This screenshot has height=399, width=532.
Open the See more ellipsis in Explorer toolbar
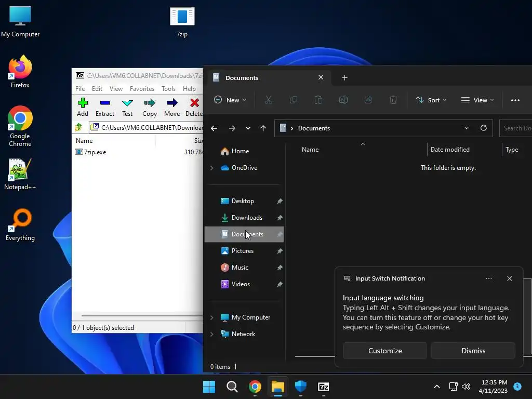pos(515,100)
